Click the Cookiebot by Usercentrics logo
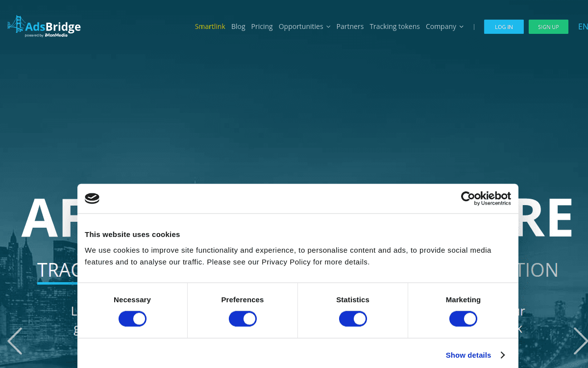Screen dimensions: 588x368 (x=486, y=198)
